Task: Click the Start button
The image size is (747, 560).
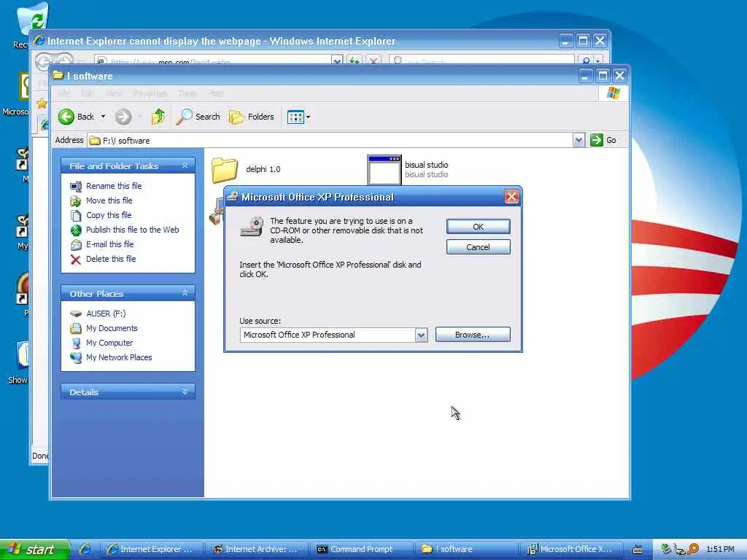Action: [35, 550]
